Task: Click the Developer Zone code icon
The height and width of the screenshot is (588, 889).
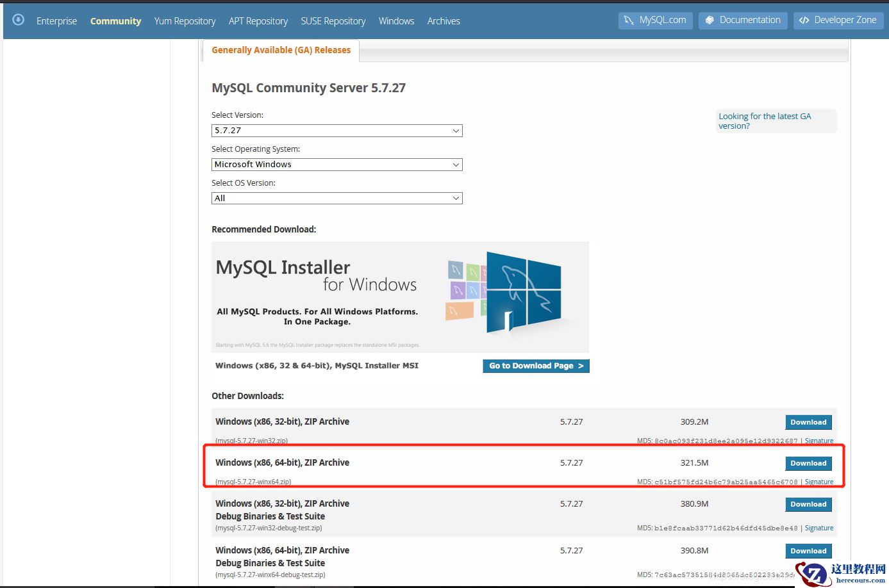Action: point(804,20)
